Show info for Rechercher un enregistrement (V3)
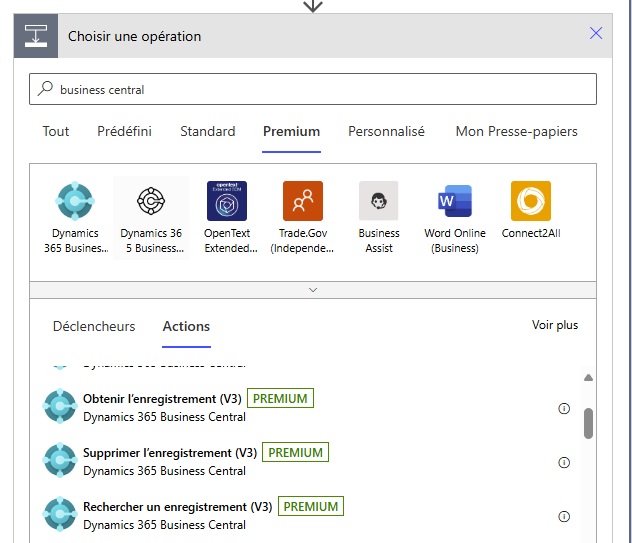The image size is (632, 543). tap(564, 516)
